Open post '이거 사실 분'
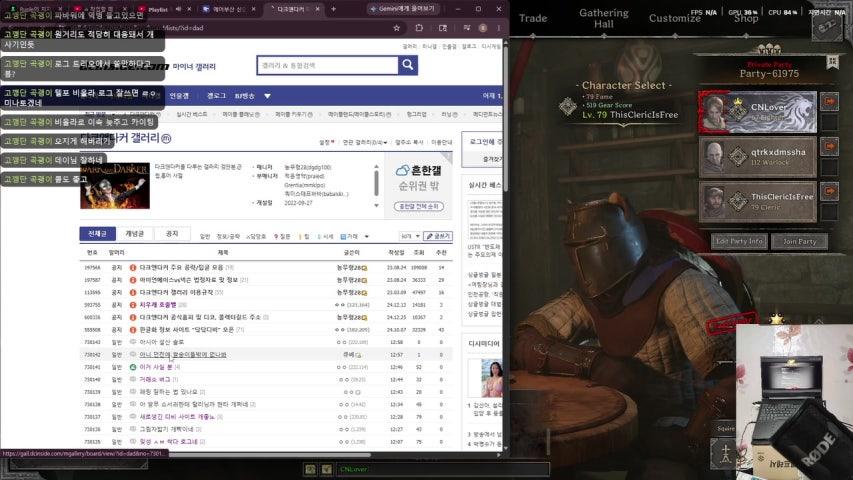 156,367
